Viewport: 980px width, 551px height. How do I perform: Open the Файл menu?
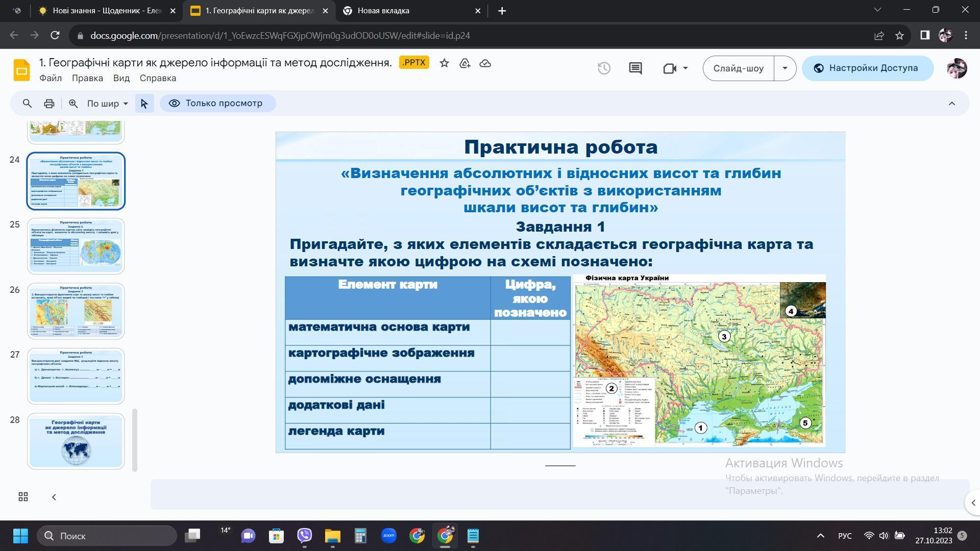(51, 78)
